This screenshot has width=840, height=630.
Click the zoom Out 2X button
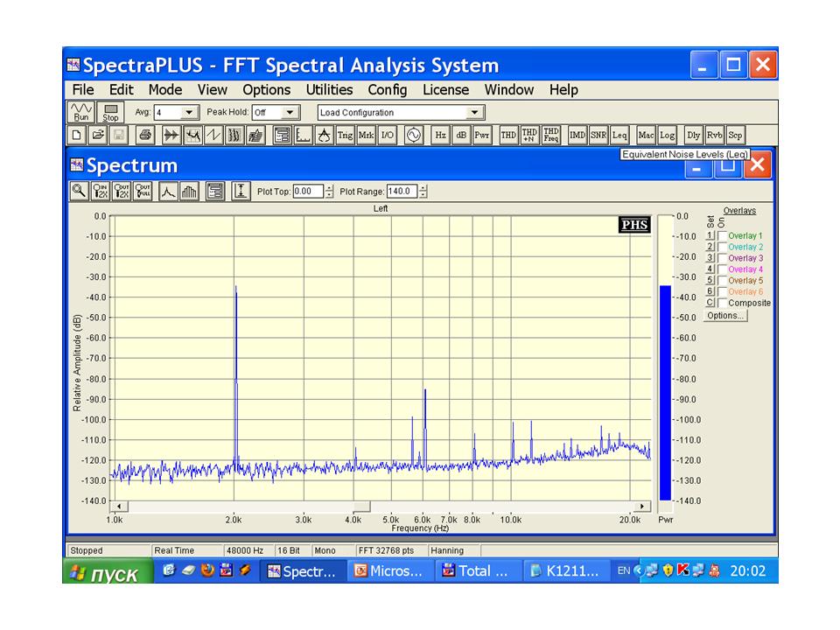click(122, 192)
